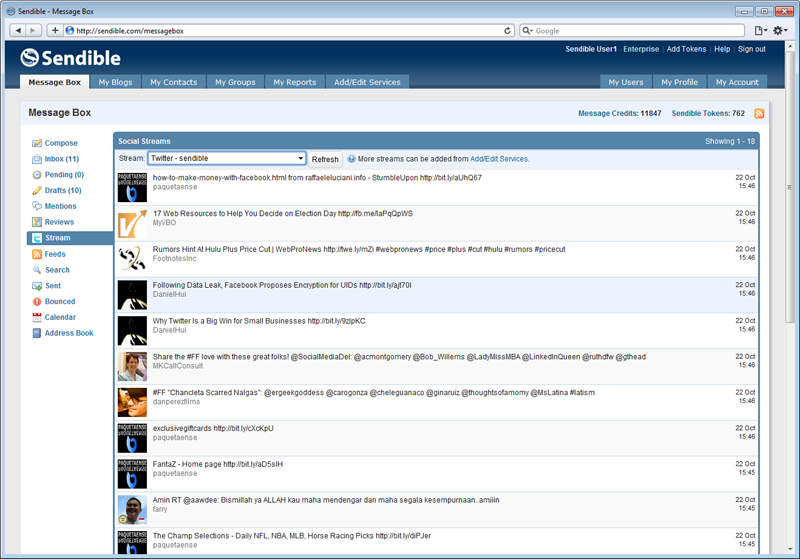Click tweet 'Following Data Leak, Facebook Proposes Encryption'
The width and height of the screenshot is (800, 559).
pos(282,285)
